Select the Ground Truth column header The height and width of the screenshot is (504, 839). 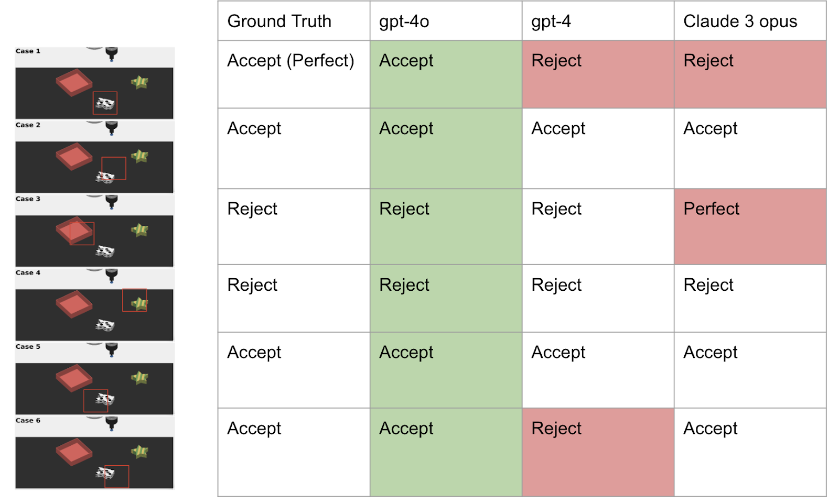coord(294,21)
